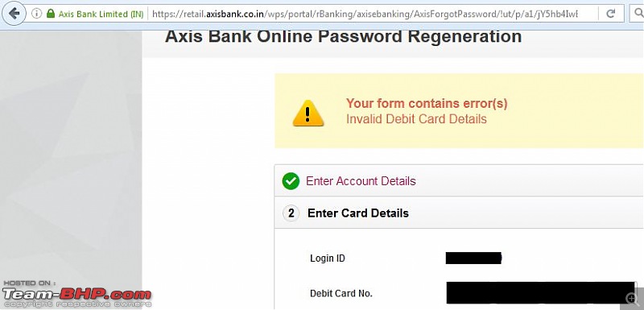
Task: Click the redacted Login ID value
Action: pos(473,258)
